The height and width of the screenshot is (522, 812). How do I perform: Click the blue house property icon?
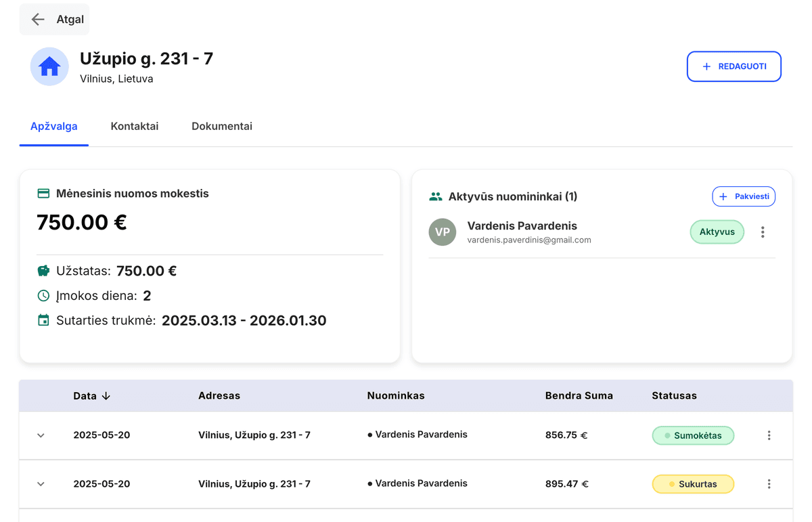pos(49,66)
